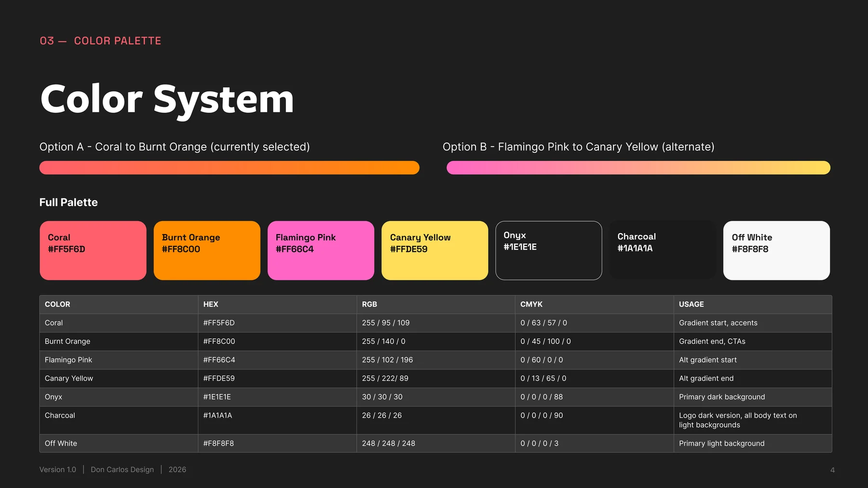Select the Onyx name cell in table
868x488 pixels.
coord(119,397)
